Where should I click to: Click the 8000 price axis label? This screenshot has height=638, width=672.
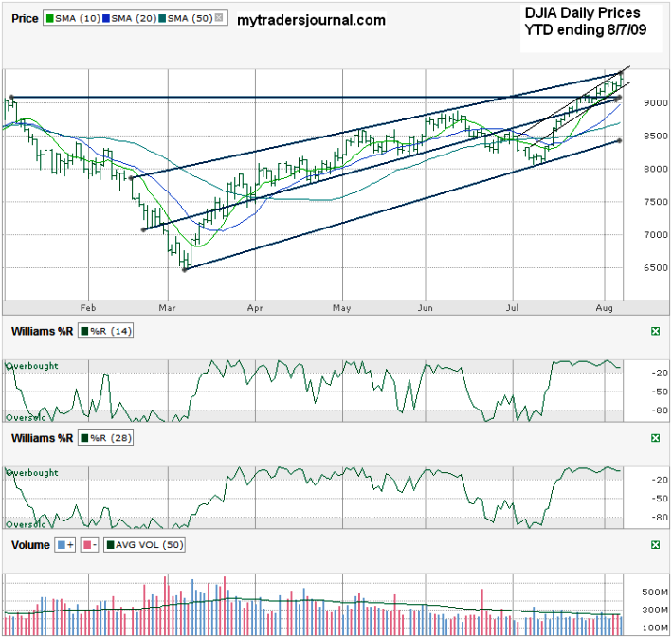656,169
